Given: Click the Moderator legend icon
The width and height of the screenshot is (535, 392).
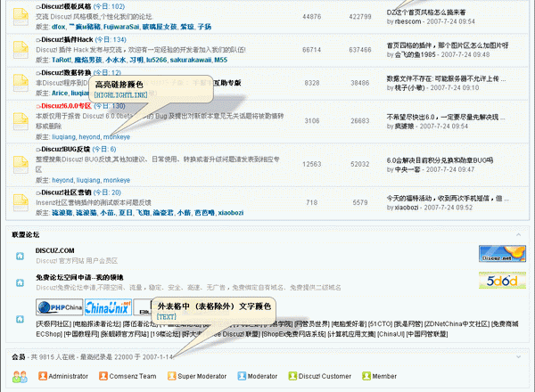Looking at the screenshot, I should pyautogui.click(x=242, y=376).
